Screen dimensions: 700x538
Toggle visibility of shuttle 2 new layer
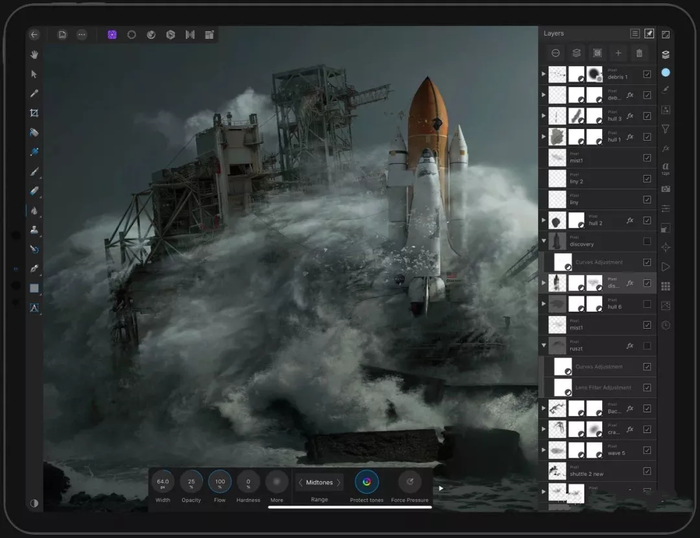click(x=647, y=471)
